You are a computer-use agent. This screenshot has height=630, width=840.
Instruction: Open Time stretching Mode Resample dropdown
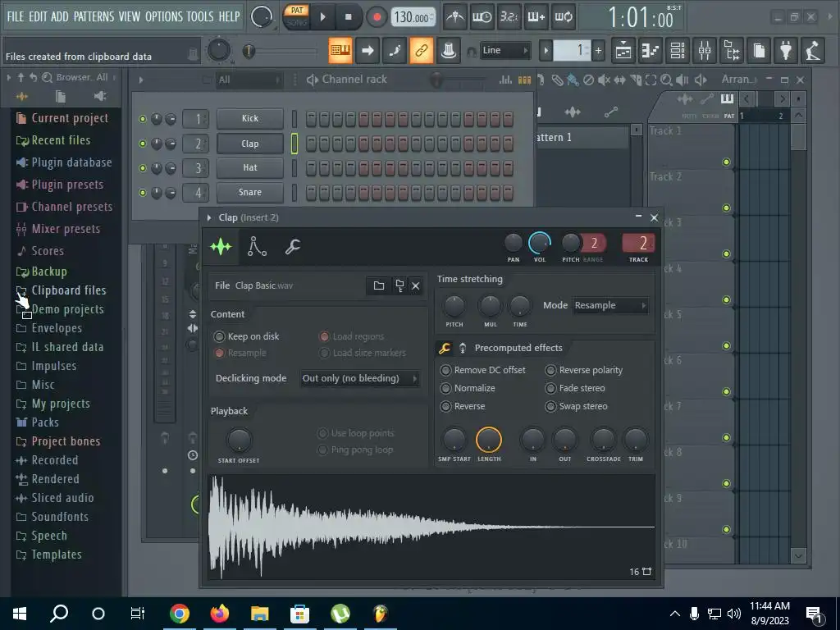click(610, 305)
